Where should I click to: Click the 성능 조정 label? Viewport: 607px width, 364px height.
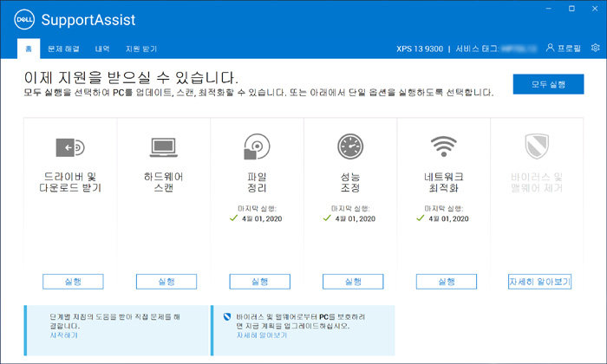tap(350, 182)
